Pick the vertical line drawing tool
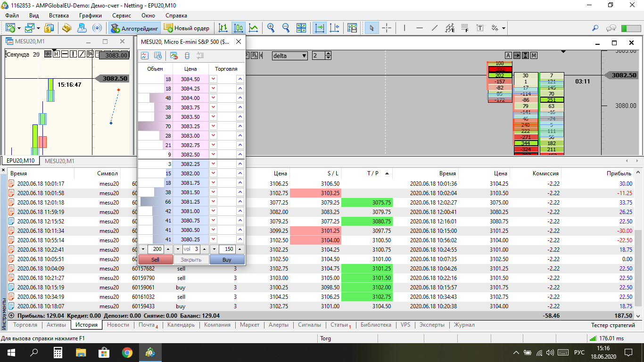644x362 pixels. [405, 28]
